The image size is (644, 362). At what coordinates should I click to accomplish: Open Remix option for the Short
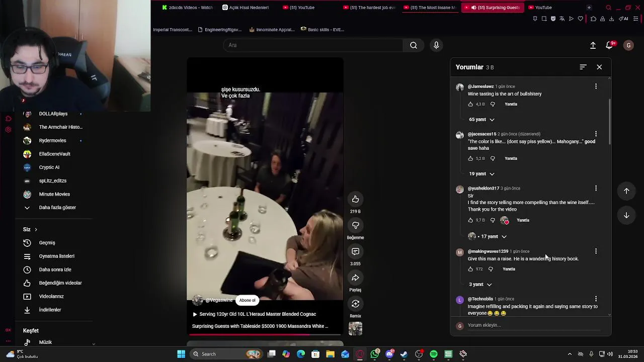355,304
